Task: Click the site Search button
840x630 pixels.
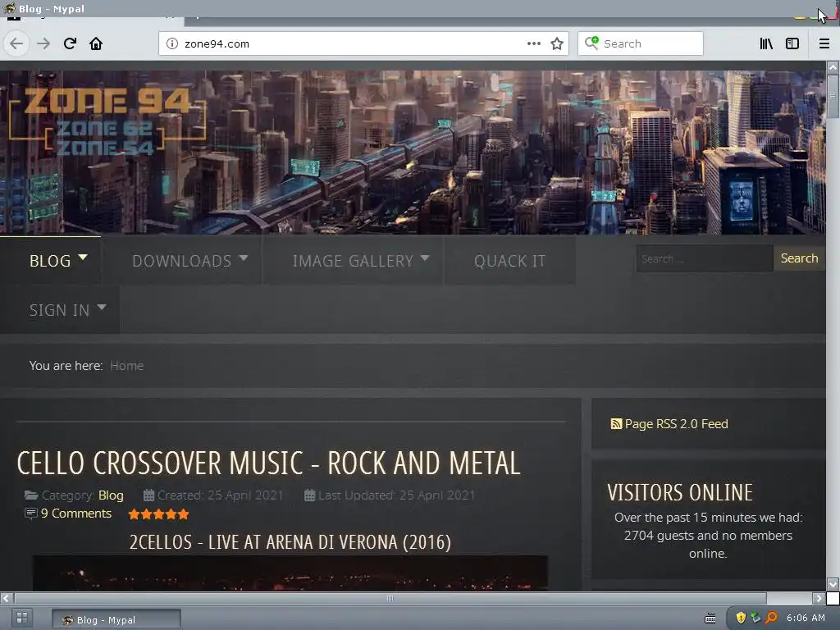Action: [799, 258]
